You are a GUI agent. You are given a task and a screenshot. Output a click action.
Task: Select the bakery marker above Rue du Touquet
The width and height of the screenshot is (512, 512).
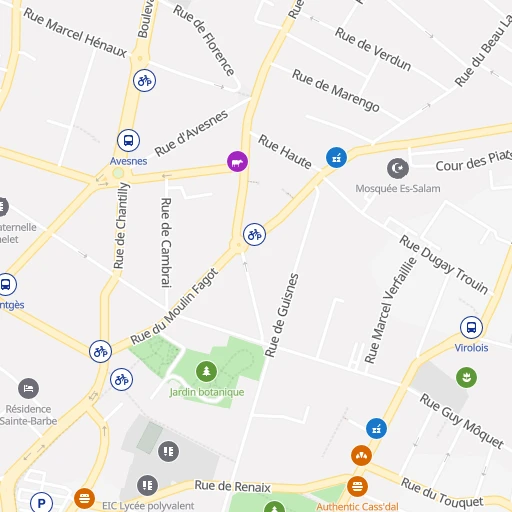coord(361,455)
